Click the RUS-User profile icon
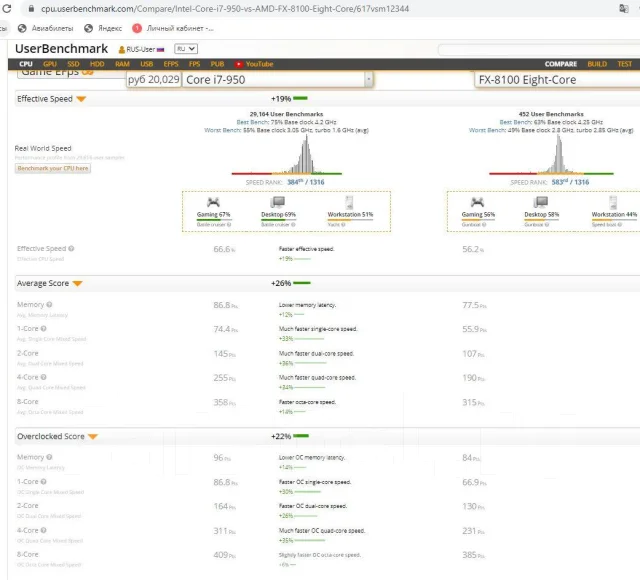Viewport: 640px width, 580px height. pyautogui.click(x=121, y=49)
